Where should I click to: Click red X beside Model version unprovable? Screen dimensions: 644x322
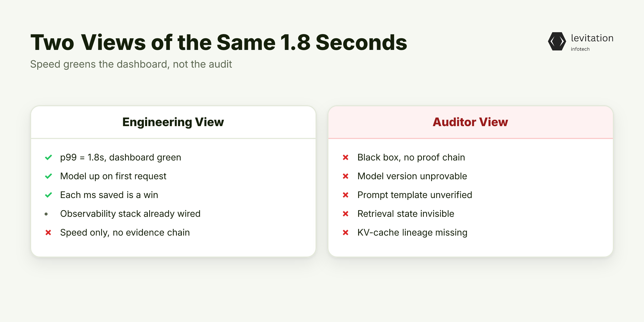click(346, 176)
